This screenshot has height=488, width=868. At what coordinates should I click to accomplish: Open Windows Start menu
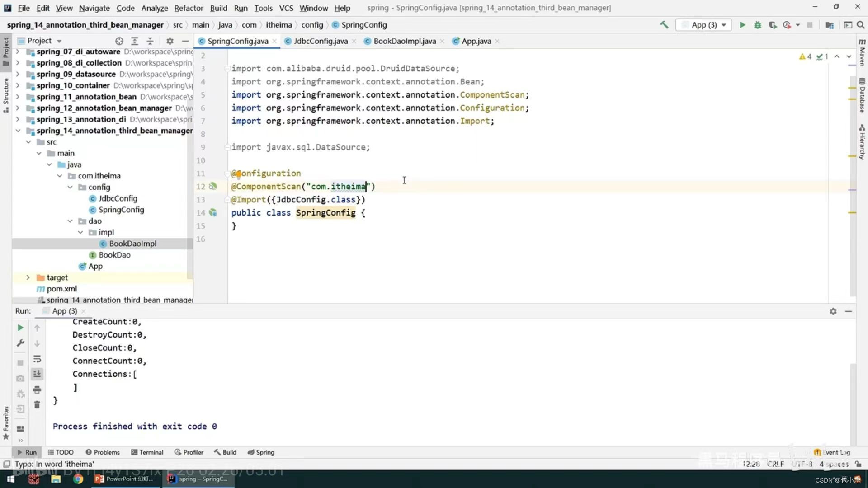coord(11,479)
